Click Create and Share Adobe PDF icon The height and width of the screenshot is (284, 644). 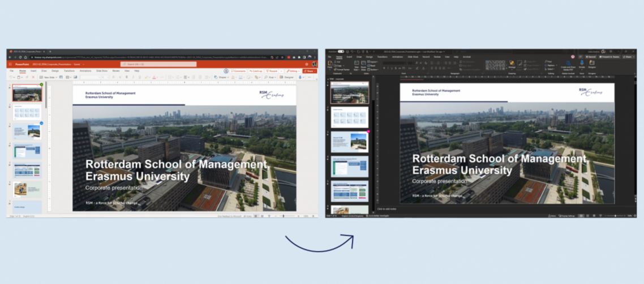tap(568, 63)
